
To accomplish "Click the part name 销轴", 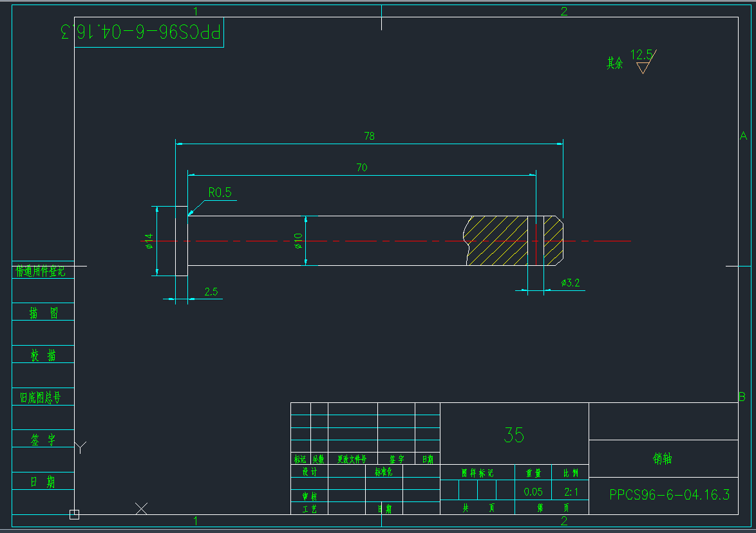I will 663,458.
